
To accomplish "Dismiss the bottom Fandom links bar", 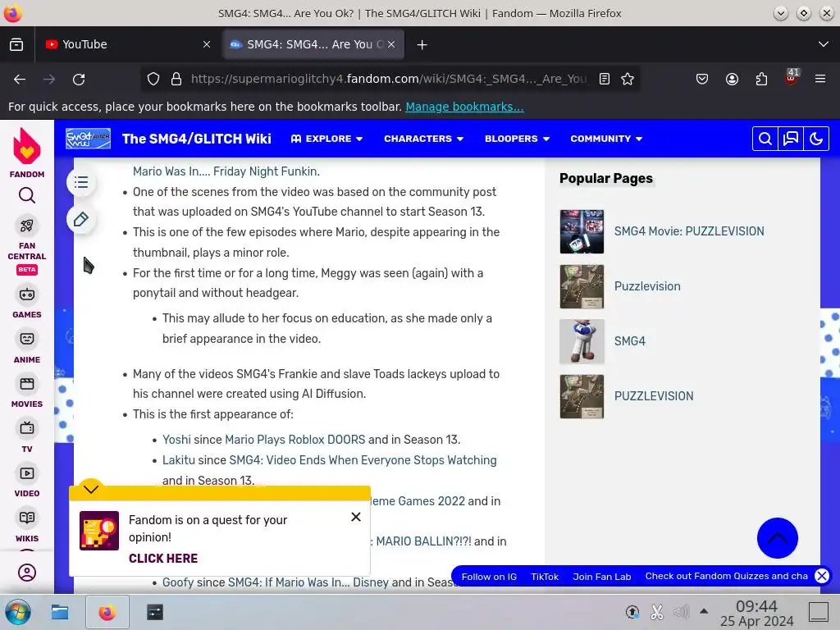I will point(822,576).
